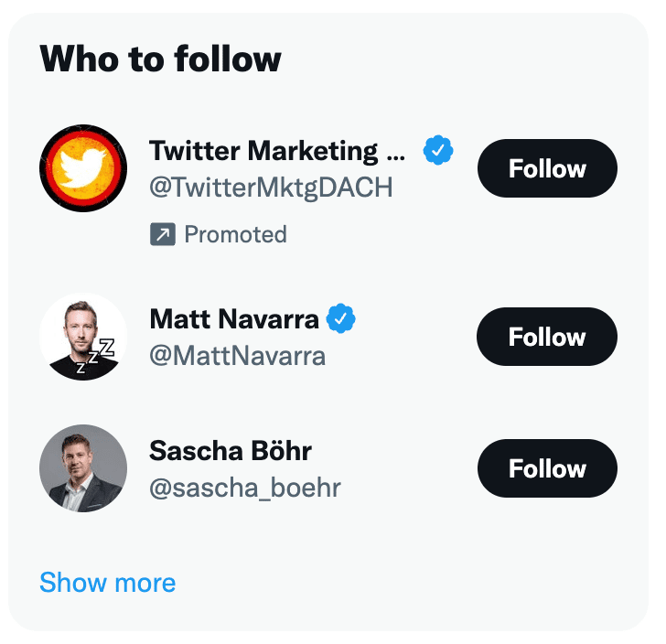
Task: Click Matt Navarra's blue verified checkmark
Action: click(x=341, y=319)
